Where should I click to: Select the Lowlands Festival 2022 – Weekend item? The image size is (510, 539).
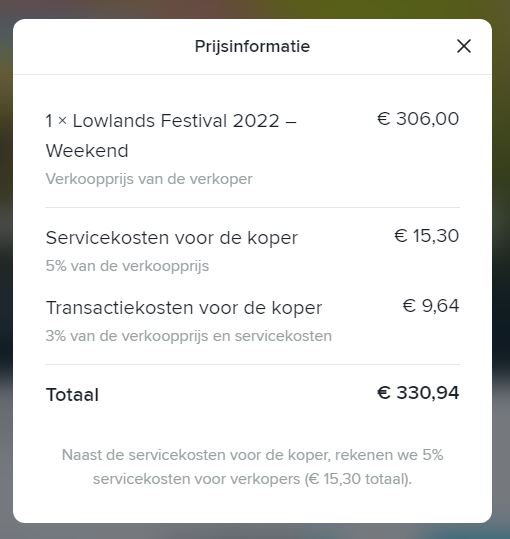pyautogui.click(x=171, y=135)
